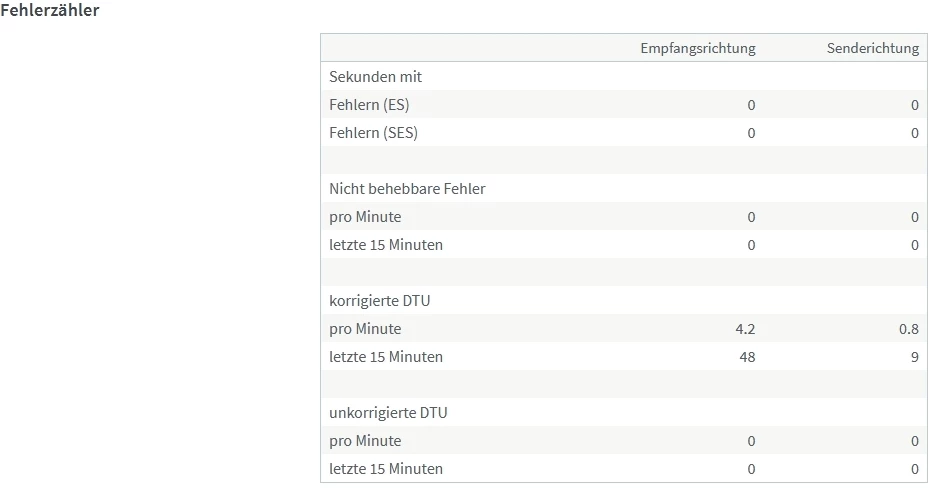
Task: Click "letzte 15 Minuten" under unkorrigierte DTU
Action: click(386, 469)
